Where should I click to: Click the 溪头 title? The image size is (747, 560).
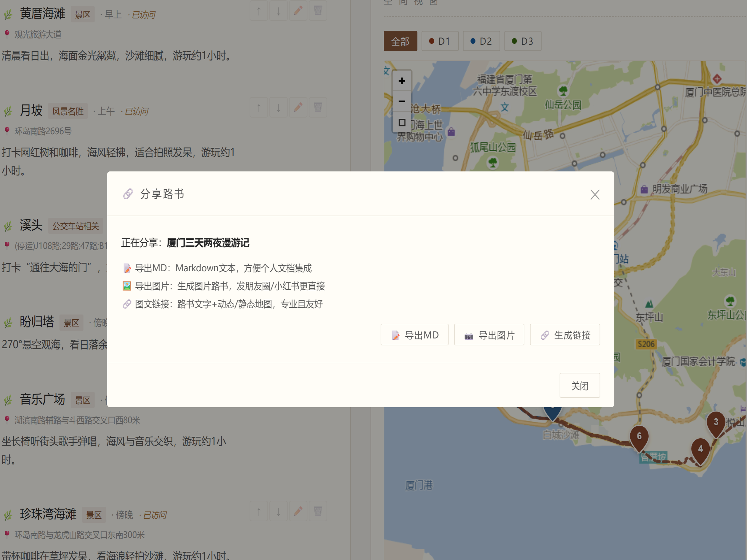(x=31, y=225)
